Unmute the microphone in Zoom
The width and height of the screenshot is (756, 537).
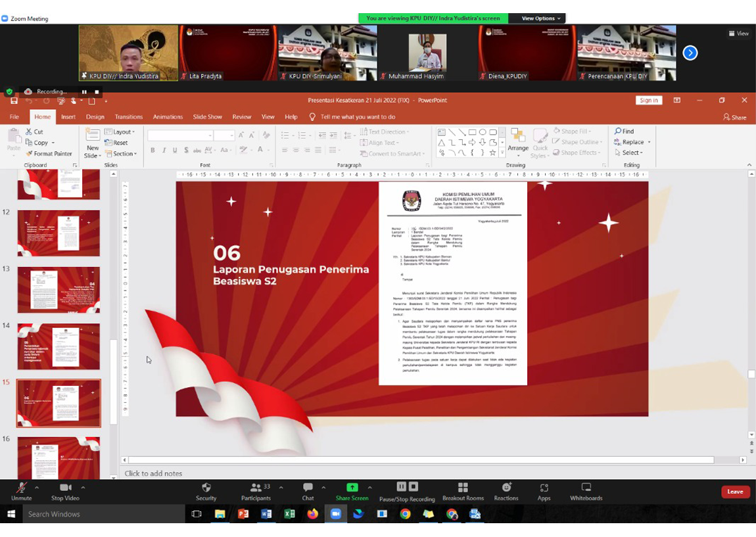coord(21,490)
